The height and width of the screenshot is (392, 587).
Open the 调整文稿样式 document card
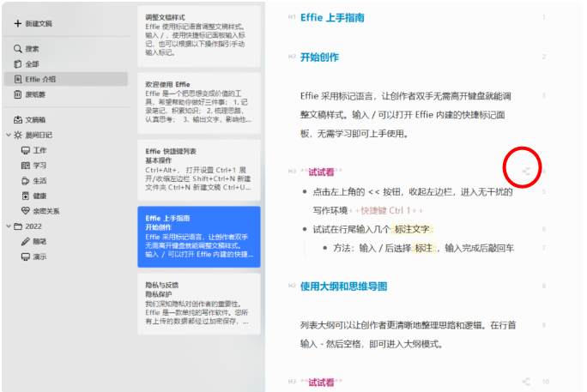tap(199, 36)
